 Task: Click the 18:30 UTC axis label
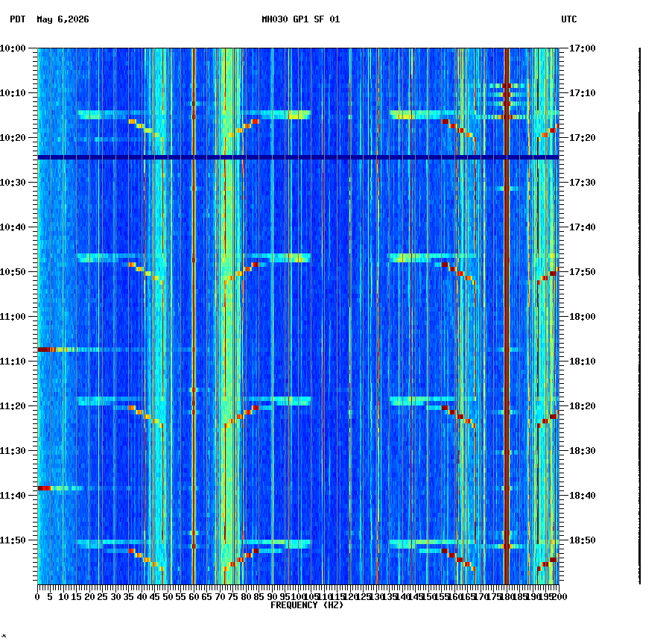pyautogui.click(x=583, y=451)
